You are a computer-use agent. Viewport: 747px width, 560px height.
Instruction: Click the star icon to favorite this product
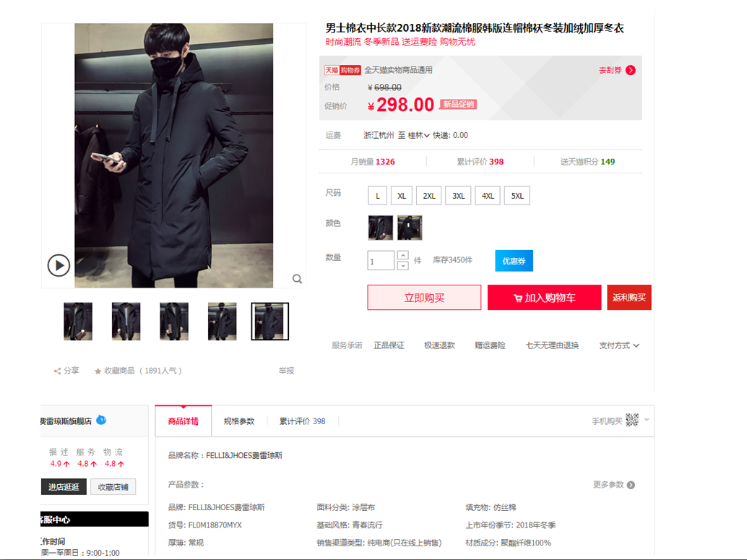98,371
